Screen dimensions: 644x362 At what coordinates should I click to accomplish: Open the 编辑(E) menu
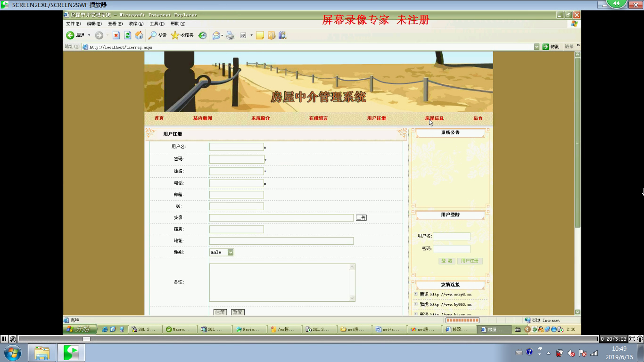[94, 24]
